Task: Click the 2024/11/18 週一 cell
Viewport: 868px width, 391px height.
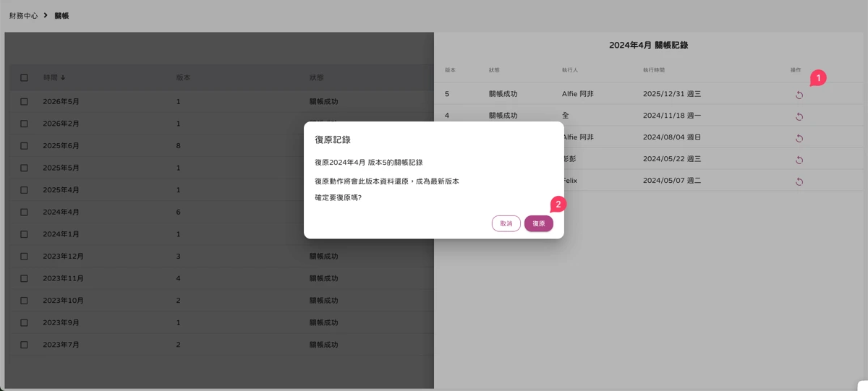Action: (672, 116)
